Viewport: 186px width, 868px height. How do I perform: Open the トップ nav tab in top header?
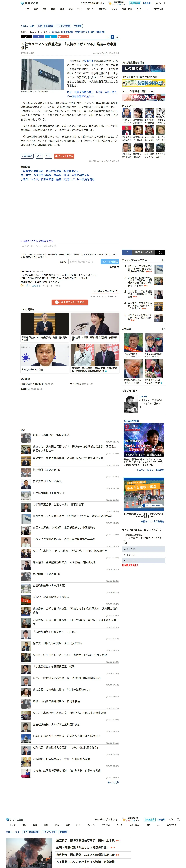(x=26, y=9)
